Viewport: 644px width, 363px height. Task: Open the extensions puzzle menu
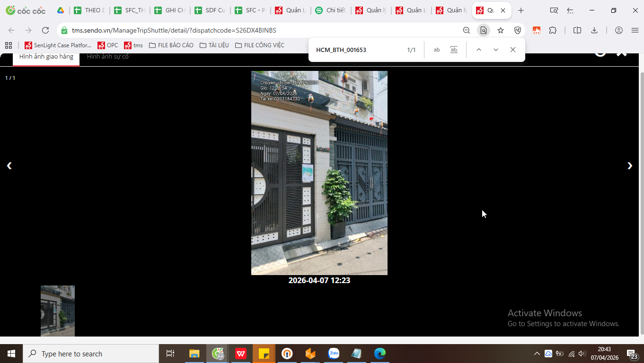[553, 30]
